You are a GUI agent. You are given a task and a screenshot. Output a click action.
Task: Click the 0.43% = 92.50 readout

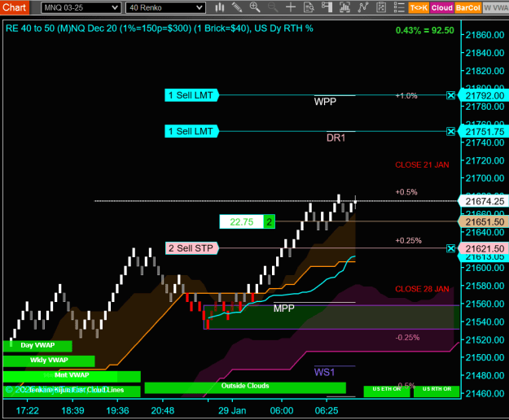tap(424, 30)
